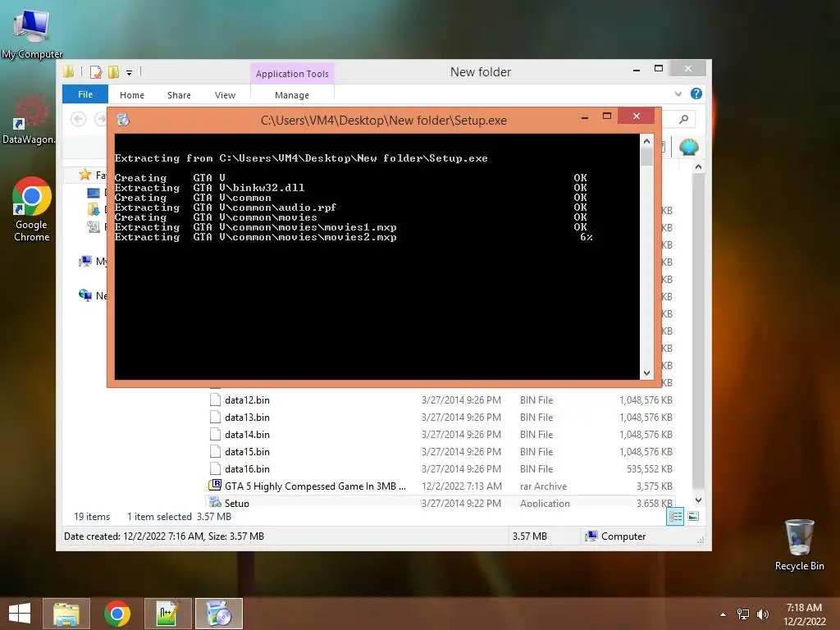Maximize the Setup.exe console window
Screen dimensions: 840x630
(x=607, y=116)
